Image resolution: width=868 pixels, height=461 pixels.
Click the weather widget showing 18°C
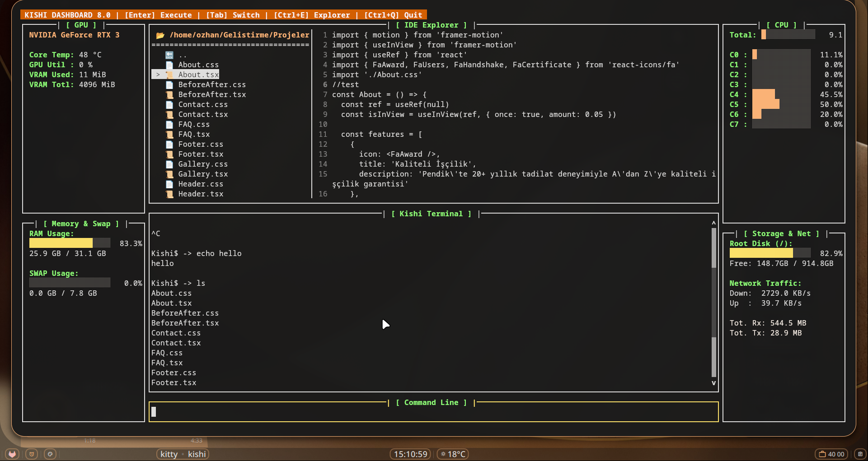pos(453,454)
